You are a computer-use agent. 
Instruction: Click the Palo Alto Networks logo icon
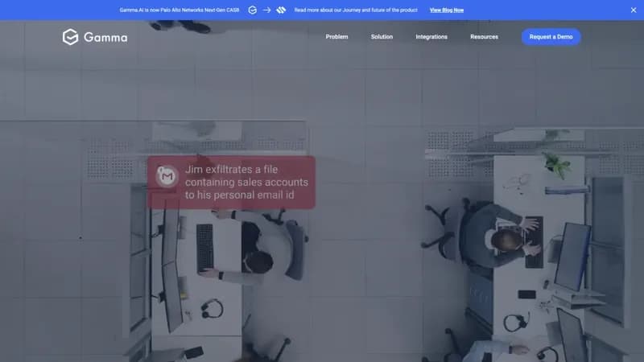281,10
